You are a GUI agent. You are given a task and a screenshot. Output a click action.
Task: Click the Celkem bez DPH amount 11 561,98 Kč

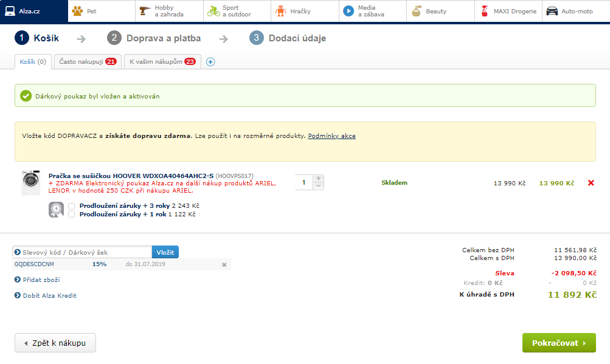(x=575, y=250)
